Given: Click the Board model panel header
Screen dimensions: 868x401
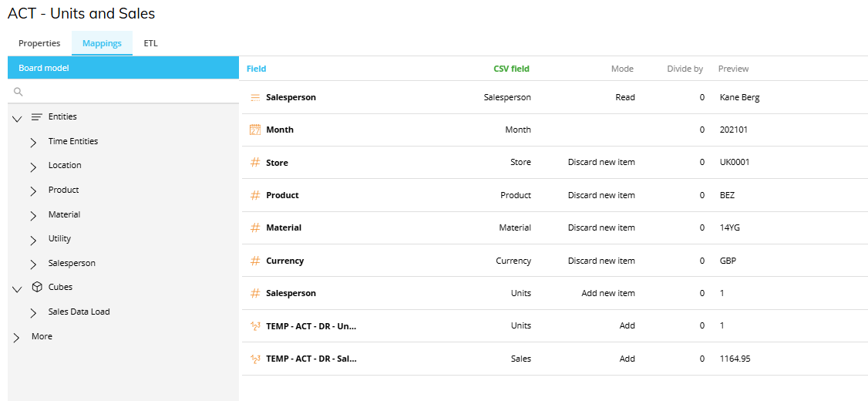Looking at the screenshot, I should click(123, 68).
